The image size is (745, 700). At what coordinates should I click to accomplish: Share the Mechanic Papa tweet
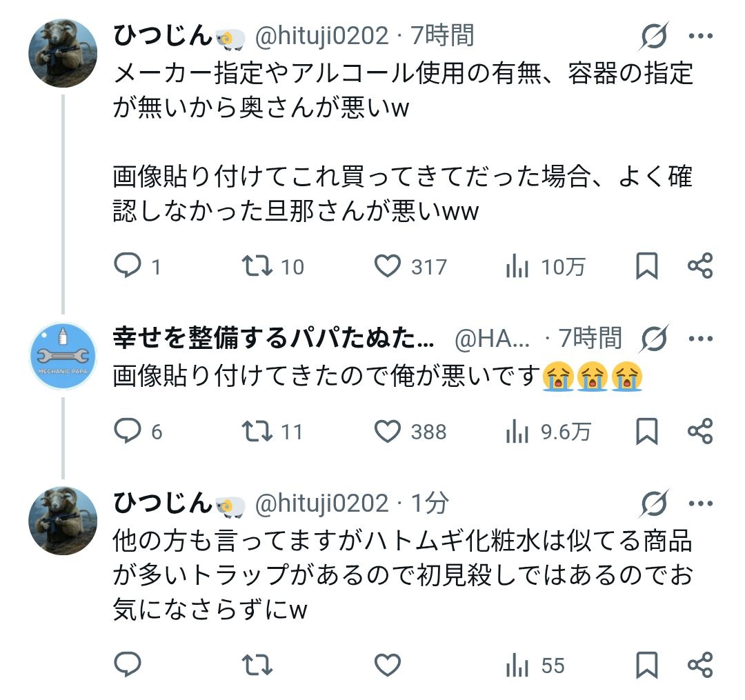(700, 432)
